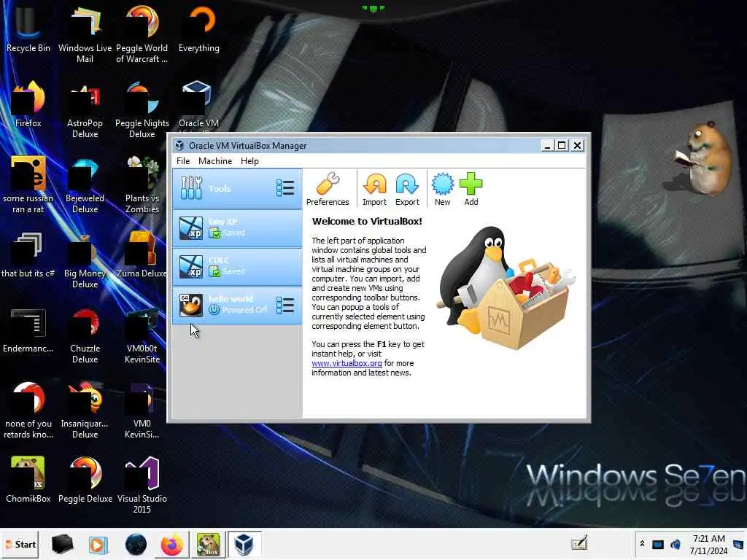Maximize the VirtualBox Manager window
The height and width of the screenshot is (560, 747).
[x=562, y=145]
